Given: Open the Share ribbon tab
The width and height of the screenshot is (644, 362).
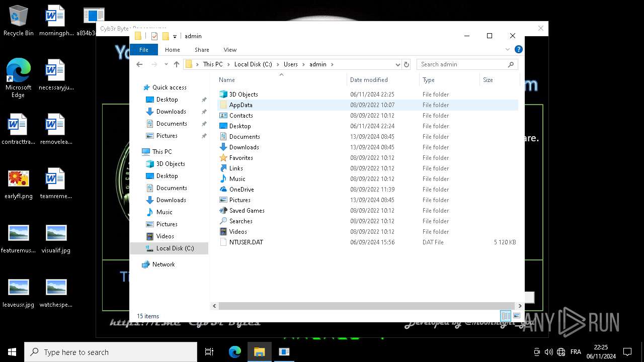Looking at the screenshot, I should pyautogui.click(x=202, y=50).
